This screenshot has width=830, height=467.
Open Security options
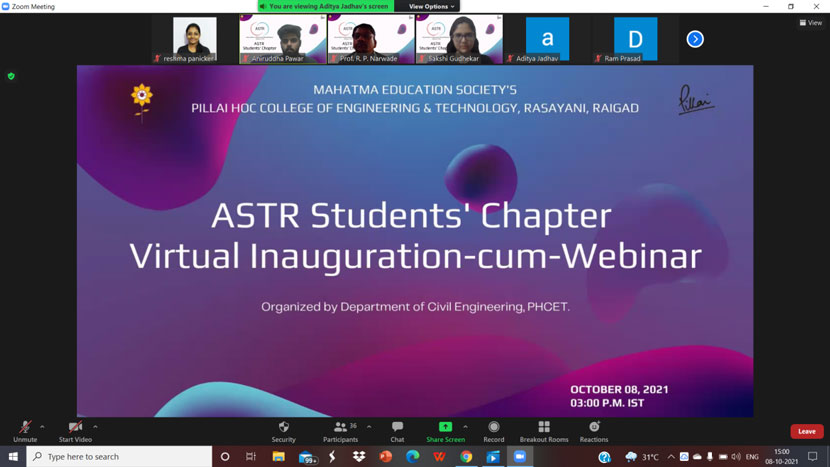pyautogui.click(x=284, y=432)
